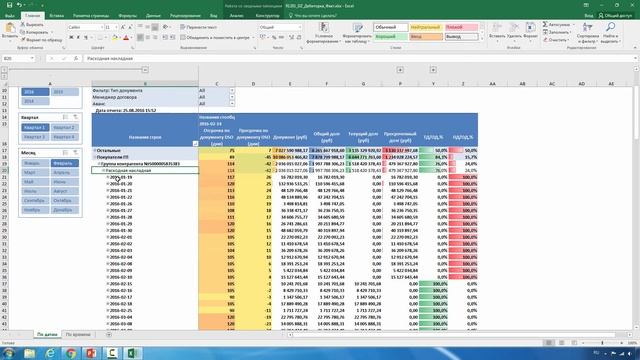Click Wrap Text (Перенести текст)
The width and height of the screenshot is (640, 360).
(x=199, y=27)
